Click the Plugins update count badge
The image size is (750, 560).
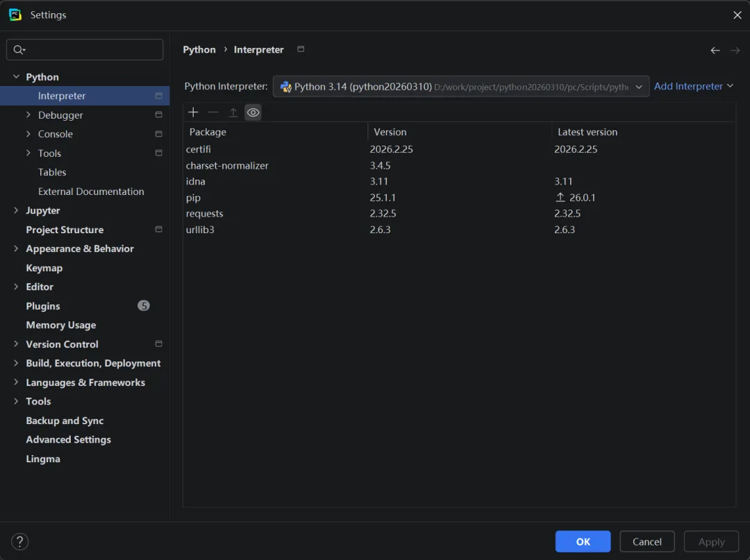coord(144,306)
